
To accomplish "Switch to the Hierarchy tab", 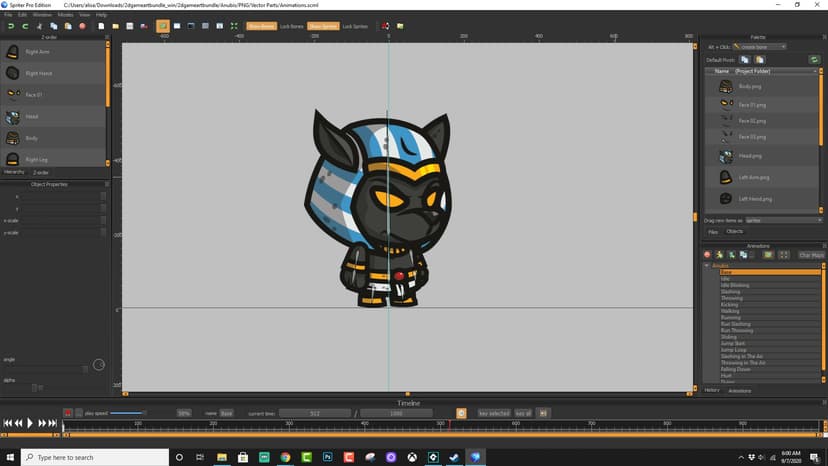I will pyautogui.click(x=14, y=172).
